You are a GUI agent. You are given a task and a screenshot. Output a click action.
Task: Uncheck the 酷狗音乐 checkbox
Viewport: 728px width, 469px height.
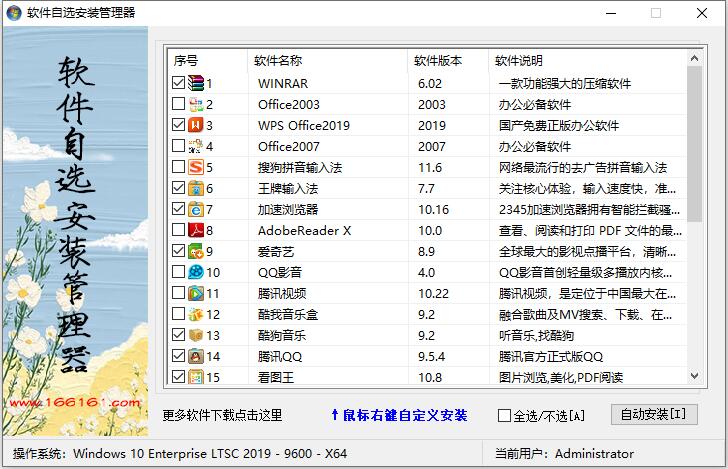click(178, 334)
